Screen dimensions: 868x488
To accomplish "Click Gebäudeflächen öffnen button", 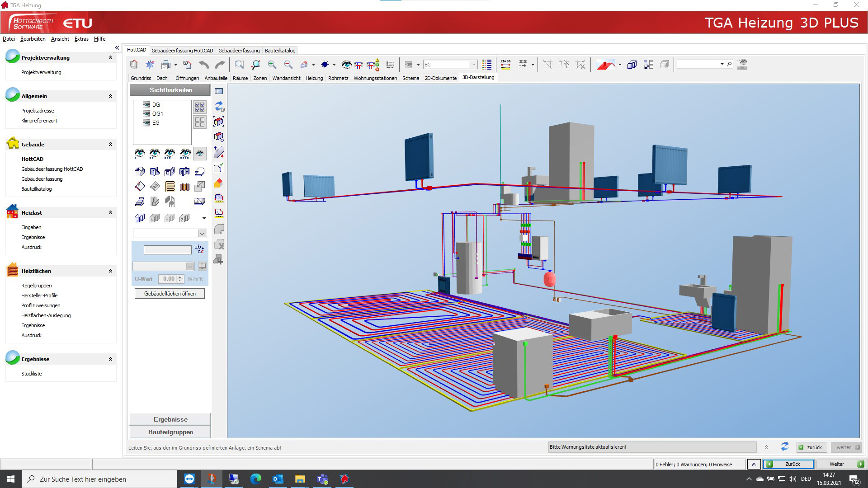I will 170,294.
